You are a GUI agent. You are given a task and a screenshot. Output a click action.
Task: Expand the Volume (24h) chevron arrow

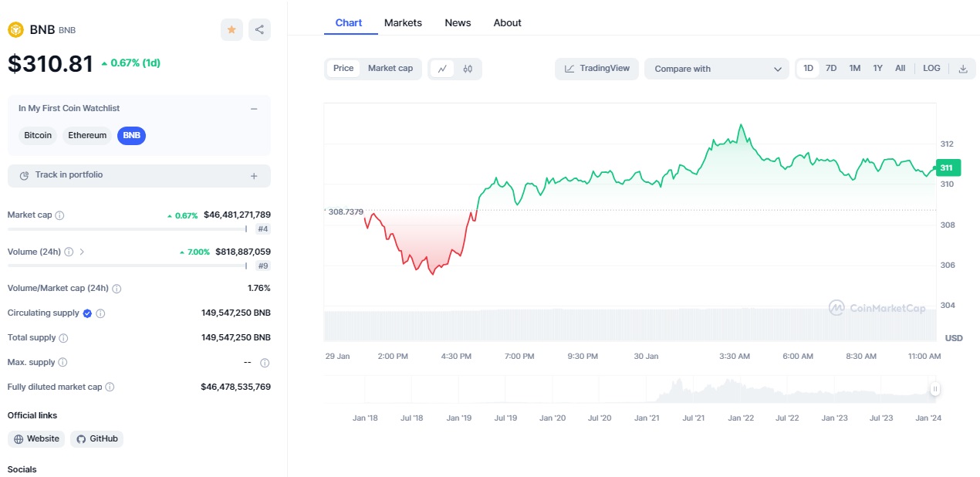point(83,252)
